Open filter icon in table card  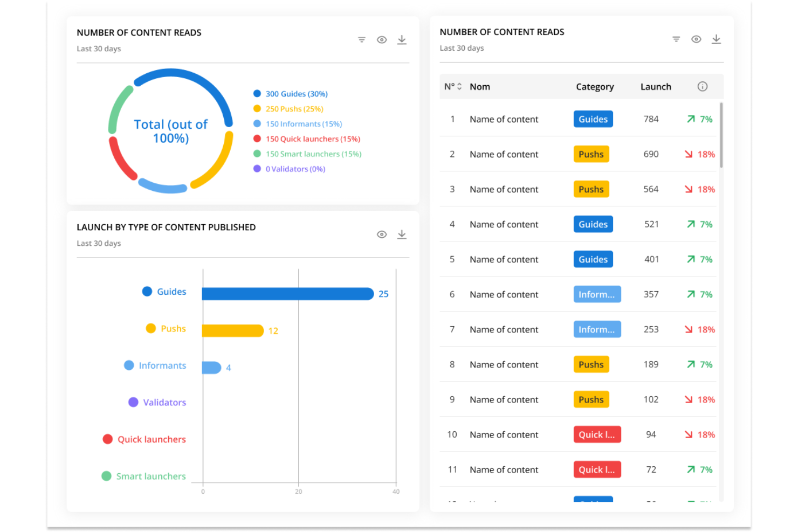(x=676, y=39)
